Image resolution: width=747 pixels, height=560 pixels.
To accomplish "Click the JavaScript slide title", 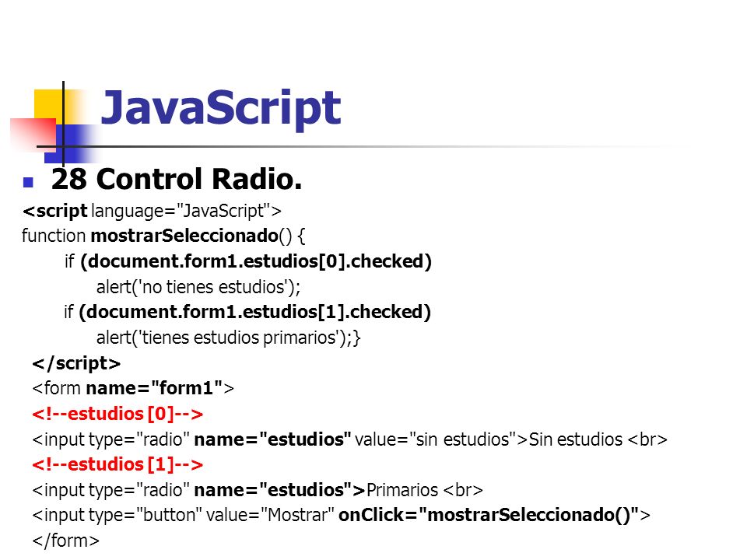I will click(x=220, y=109).
